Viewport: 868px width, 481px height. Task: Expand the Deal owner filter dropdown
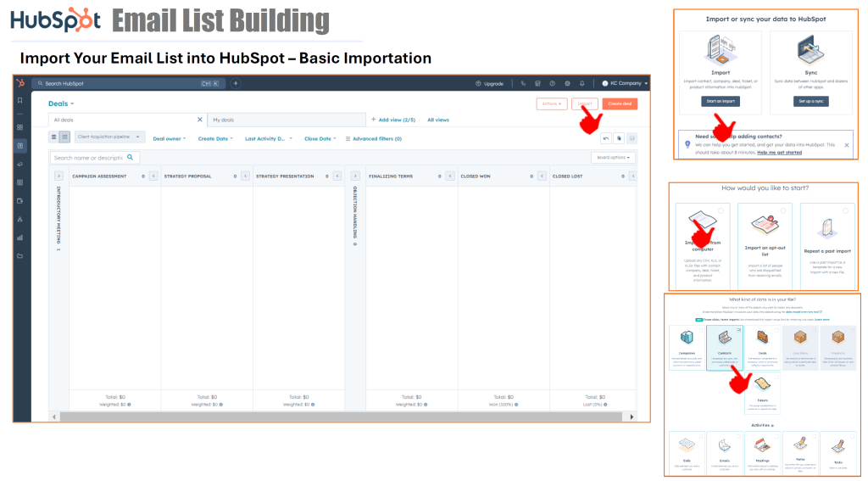coord(170,138)
